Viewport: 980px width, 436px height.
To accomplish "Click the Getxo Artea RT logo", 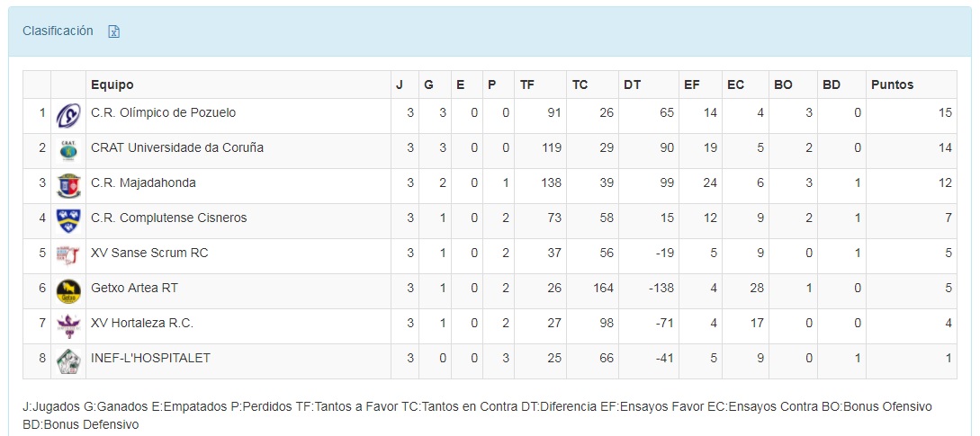I will (x=68, y=290).
